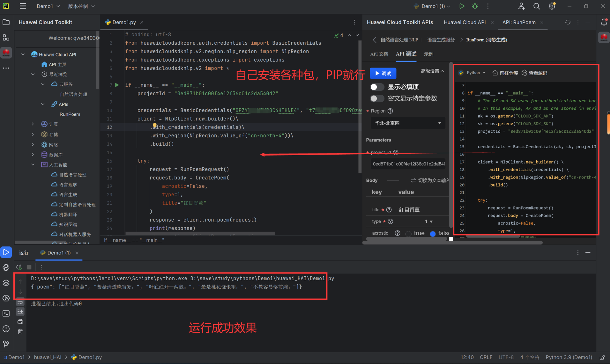
Task: Open the Terminal tool window
Action: coord(6,313)
